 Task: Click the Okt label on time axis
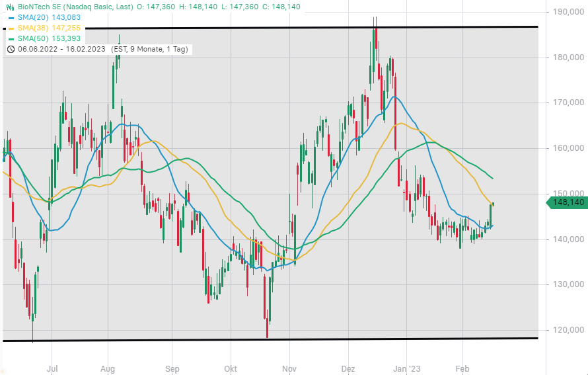tap(231, 369)
